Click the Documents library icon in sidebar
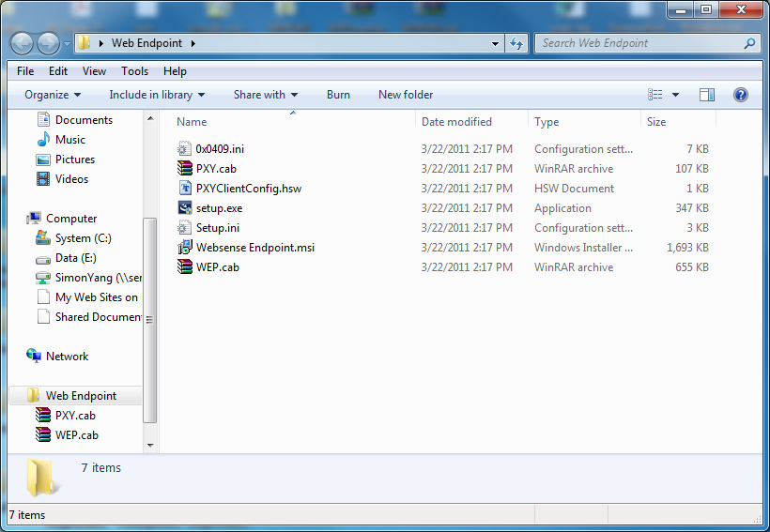The width and height of the screenshot is (770, 532). pyautogui.click(x=43, y=120)
